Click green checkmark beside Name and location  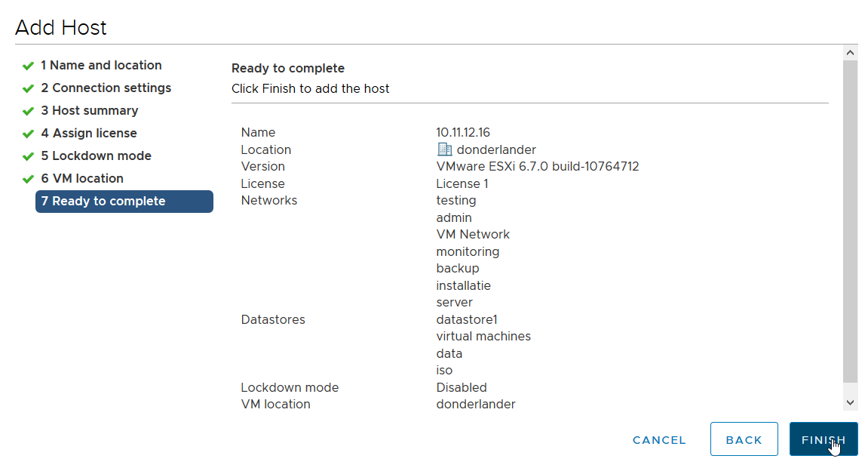pyautogui.click(x=29, y=66)
